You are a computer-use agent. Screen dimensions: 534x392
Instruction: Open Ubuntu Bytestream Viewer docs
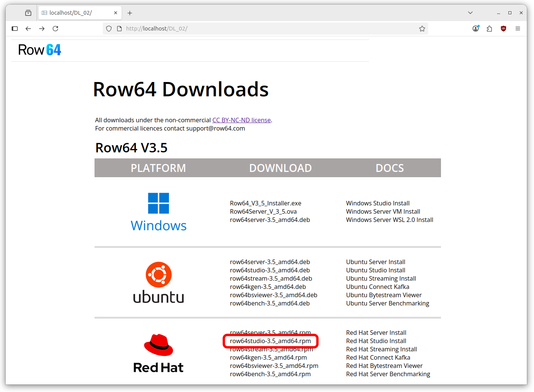coord(384,295)
